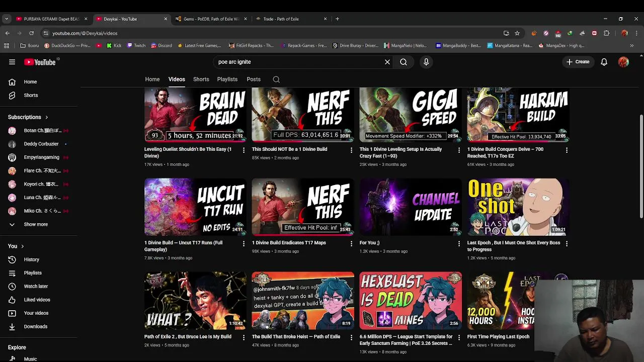Open Twitch bookmark
Screen dimensions: 644x362
[136, 45]
